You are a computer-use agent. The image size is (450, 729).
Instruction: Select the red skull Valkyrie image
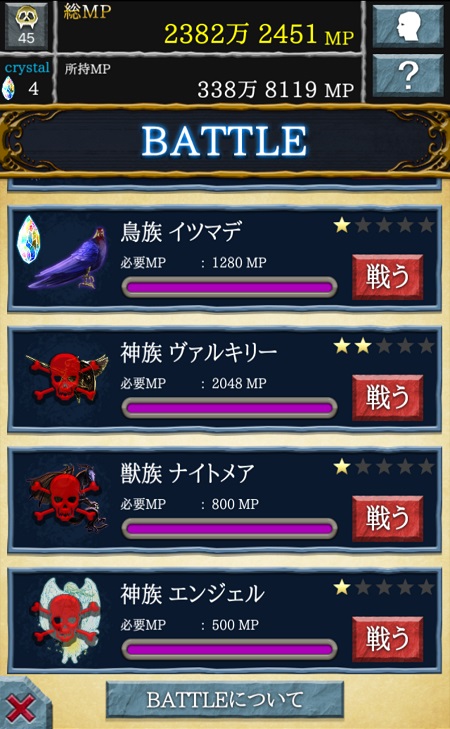(68, 377)
